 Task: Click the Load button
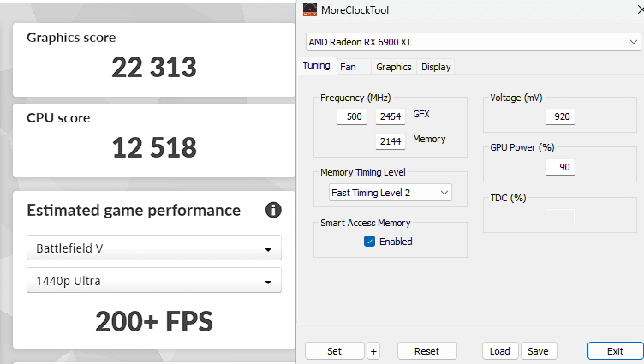pos(500,351)
